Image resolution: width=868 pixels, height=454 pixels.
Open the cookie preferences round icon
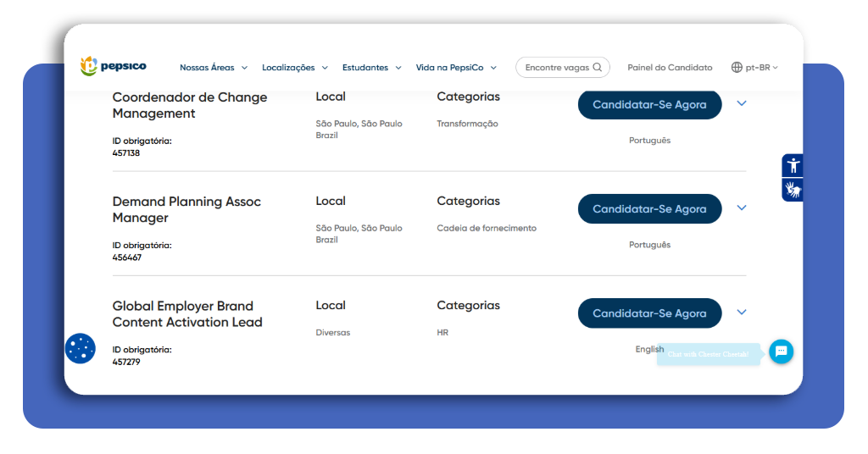[81, 348]
